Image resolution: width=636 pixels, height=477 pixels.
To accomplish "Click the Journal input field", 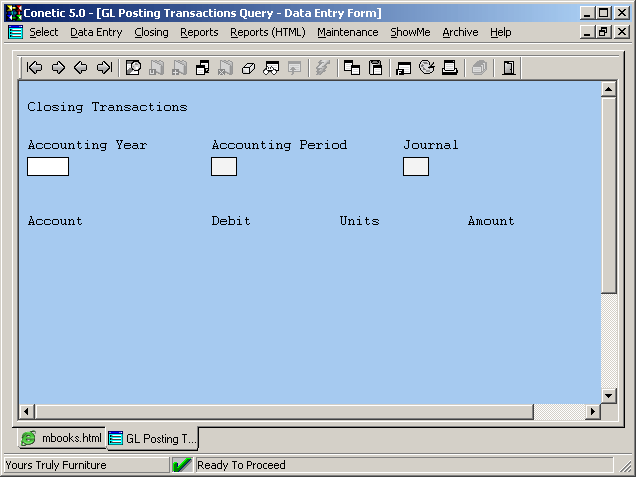I will pos(416,167).
